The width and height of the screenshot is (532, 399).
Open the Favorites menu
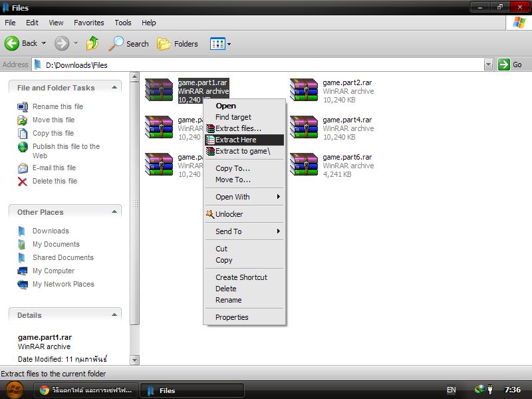pos(88,23)
